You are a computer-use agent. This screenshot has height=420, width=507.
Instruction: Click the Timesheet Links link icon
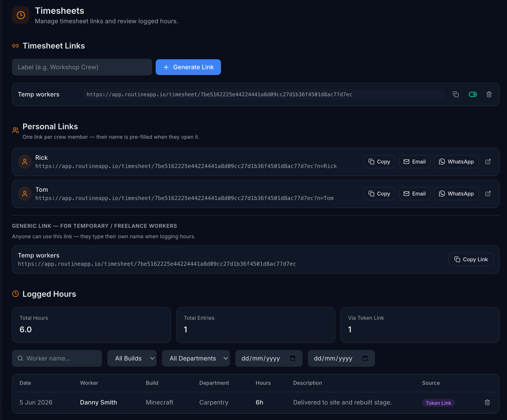[16, 46]
